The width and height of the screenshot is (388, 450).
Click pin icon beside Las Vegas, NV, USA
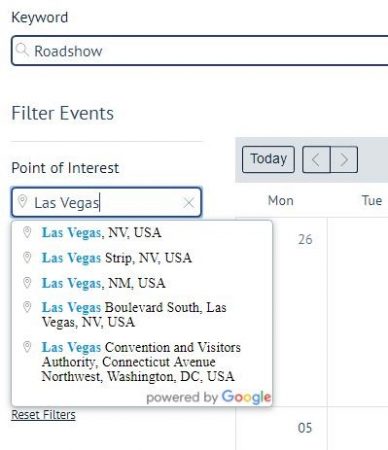(27, 232)
